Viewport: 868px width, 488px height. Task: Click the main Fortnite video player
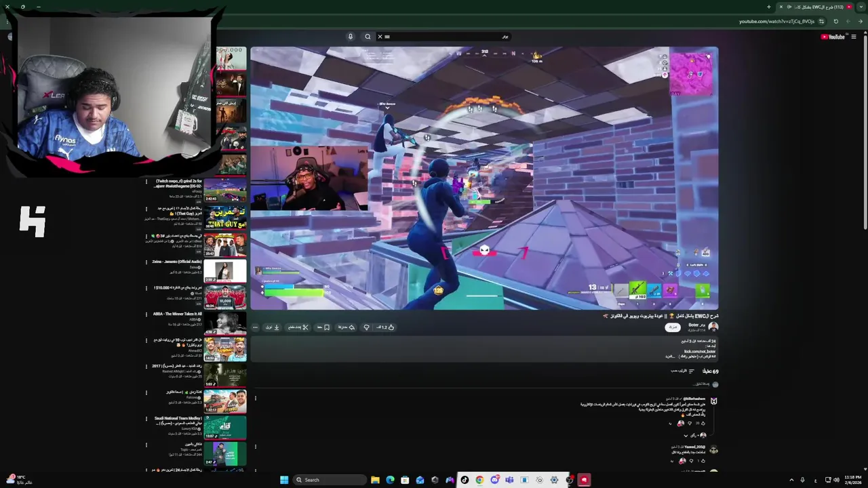[x=484, y=178]
